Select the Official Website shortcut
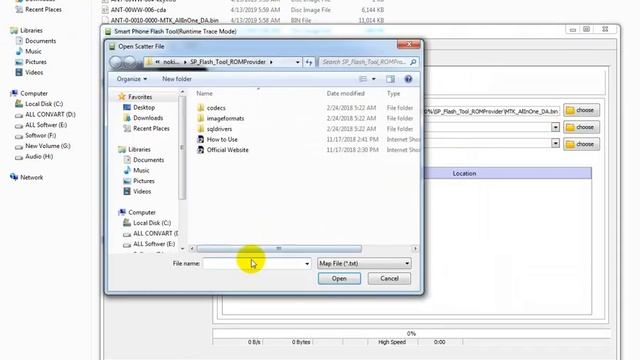The width and height of the screenshot is (640, 360). 227,150
